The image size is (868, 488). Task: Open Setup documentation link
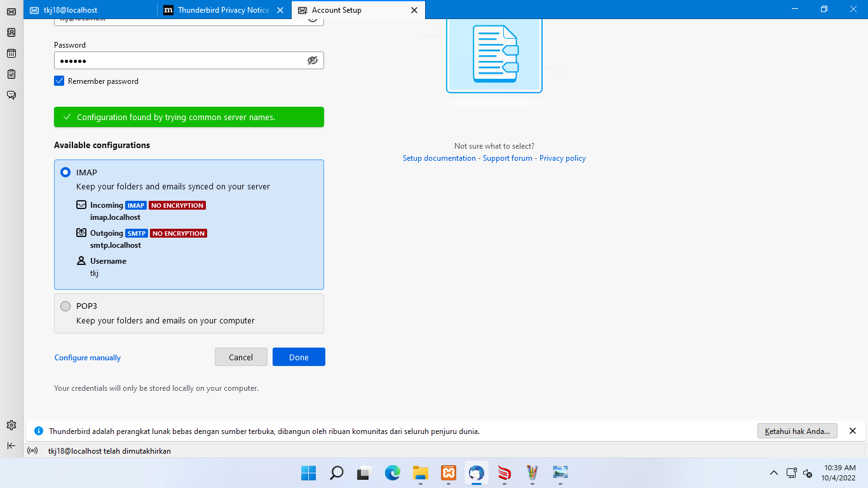coord(439,158)
